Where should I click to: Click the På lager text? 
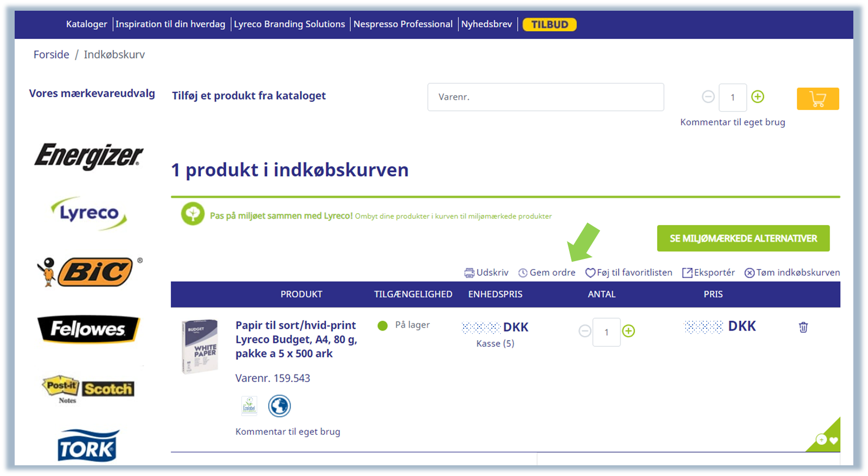(x=412, y=325)
